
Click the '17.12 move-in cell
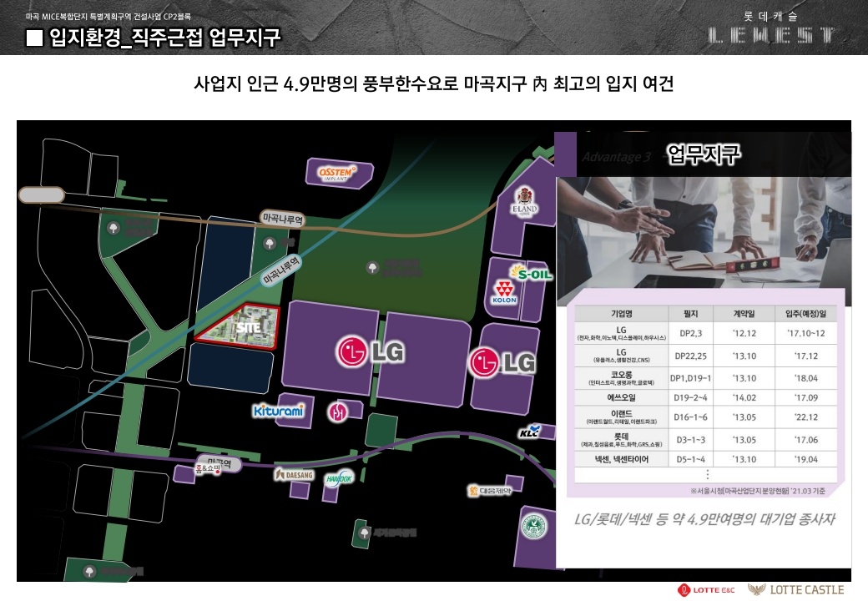(x=805, y=356)
